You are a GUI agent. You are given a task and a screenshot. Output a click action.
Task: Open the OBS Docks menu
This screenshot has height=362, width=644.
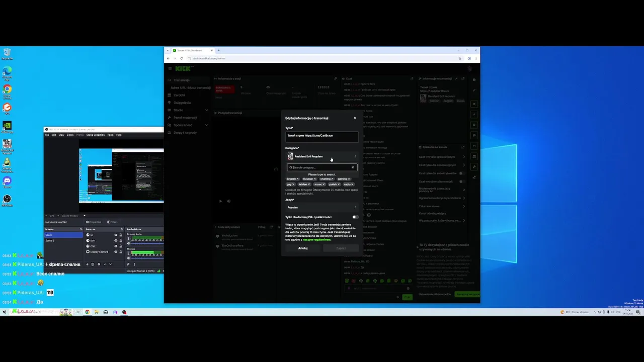(x=70, y=135)
